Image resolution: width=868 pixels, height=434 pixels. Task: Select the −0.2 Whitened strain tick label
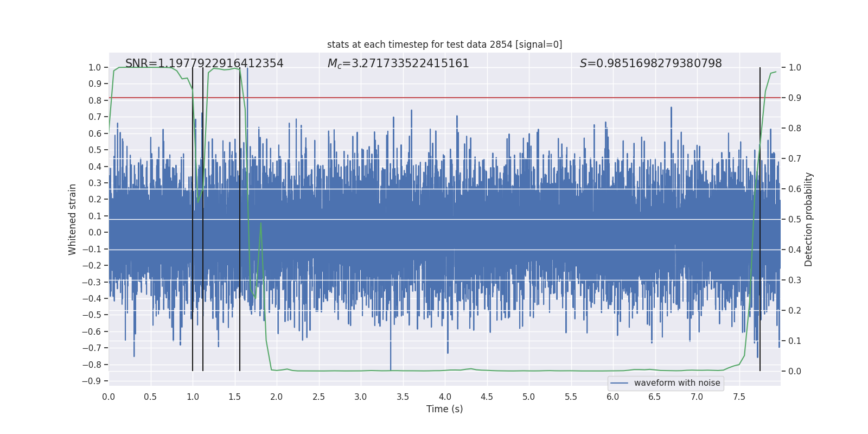coord(92,265)
